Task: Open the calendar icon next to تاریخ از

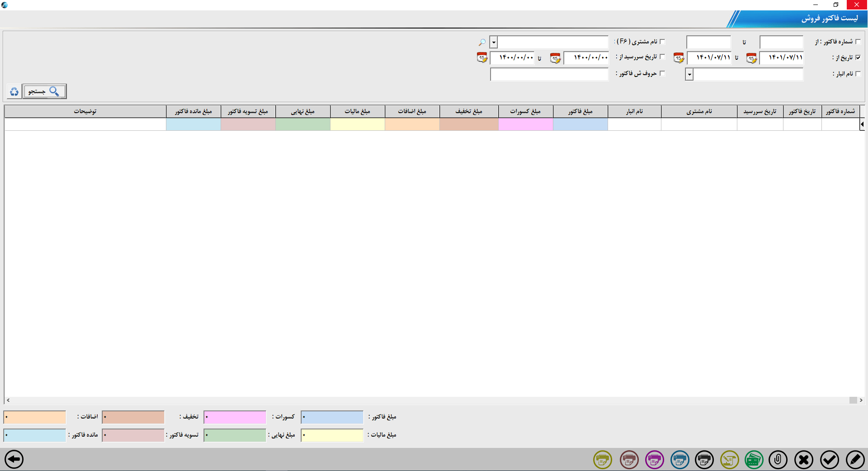Action: [x=751, y=58]
